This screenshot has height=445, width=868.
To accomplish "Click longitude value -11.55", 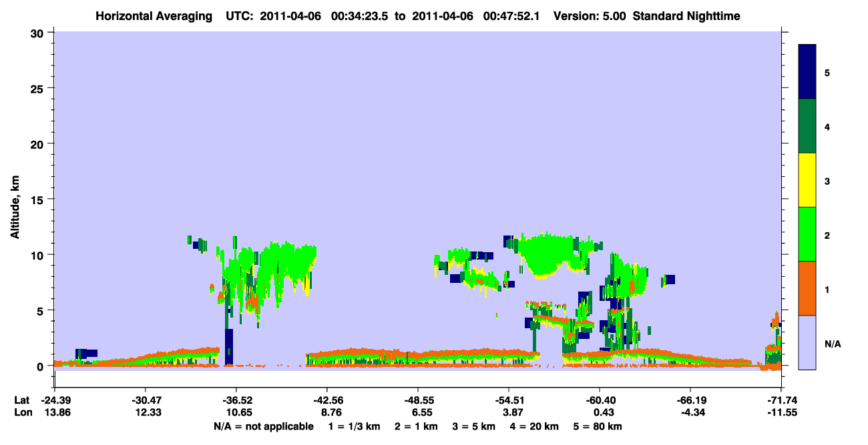I will click(x=781, y=413).
